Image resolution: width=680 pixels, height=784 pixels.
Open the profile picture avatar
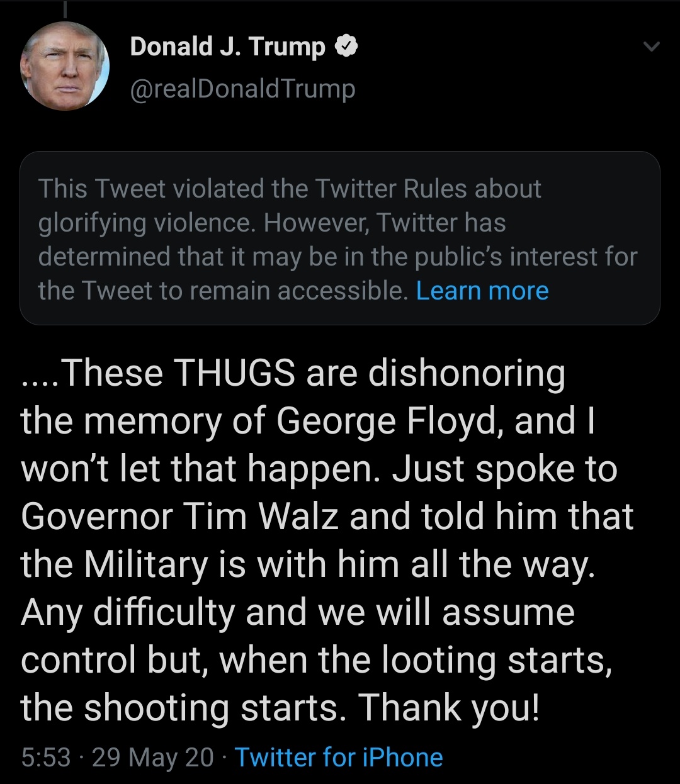click(x=65, y=66)
